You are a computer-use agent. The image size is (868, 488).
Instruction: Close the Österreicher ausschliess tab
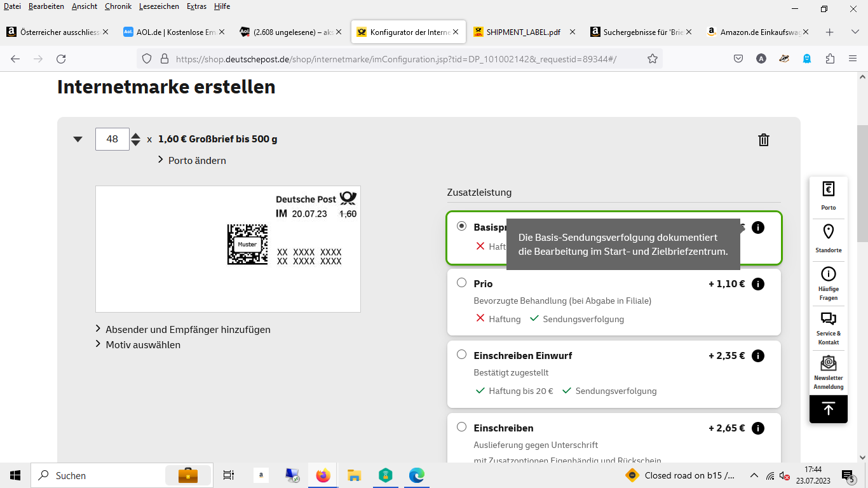105,32
